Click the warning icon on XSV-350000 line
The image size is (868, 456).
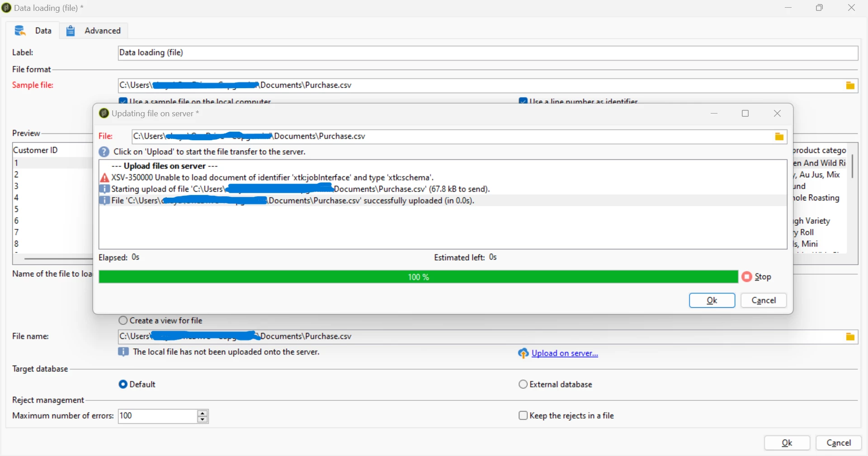104,178
